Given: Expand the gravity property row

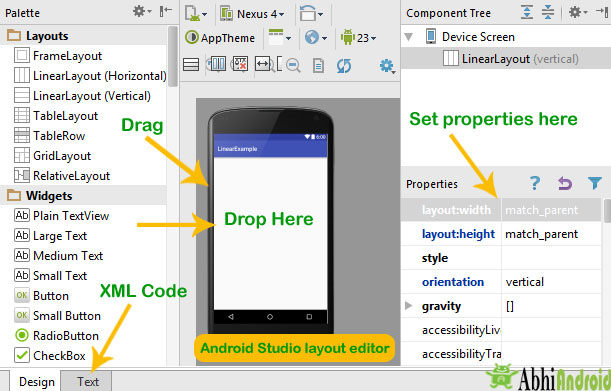Looking at the screenshot, I should 408,306.
